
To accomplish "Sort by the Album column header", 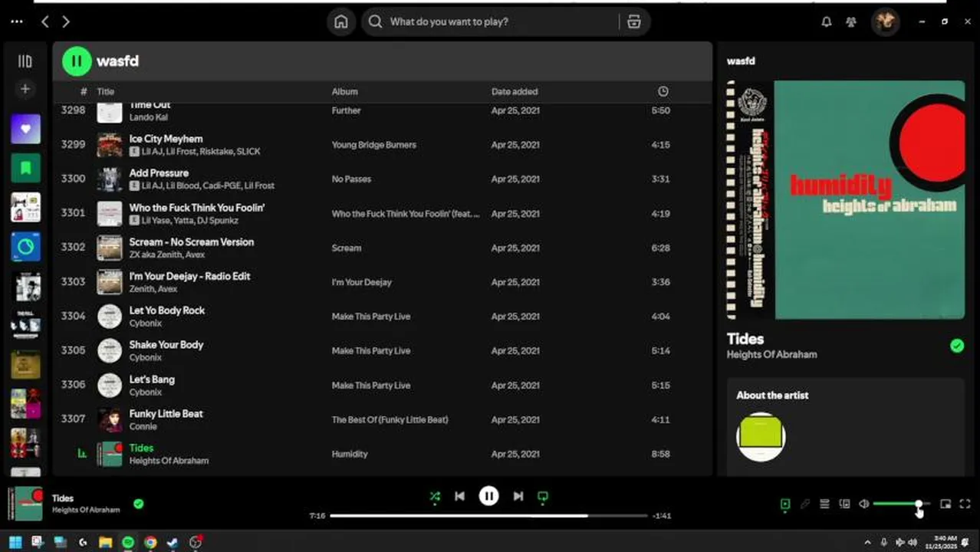I will coord(344,91).
